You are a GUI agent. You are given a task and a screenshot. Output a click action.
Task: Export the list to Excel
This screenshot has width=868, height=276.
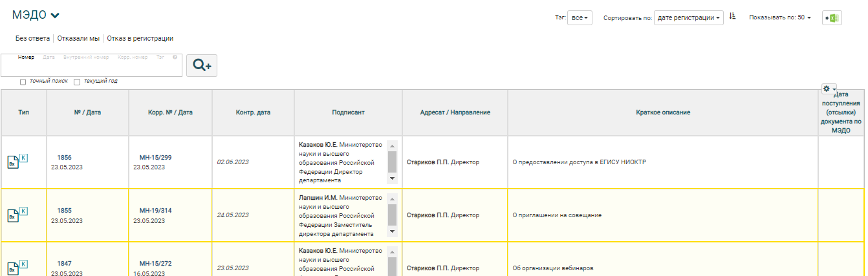point(831,18)
